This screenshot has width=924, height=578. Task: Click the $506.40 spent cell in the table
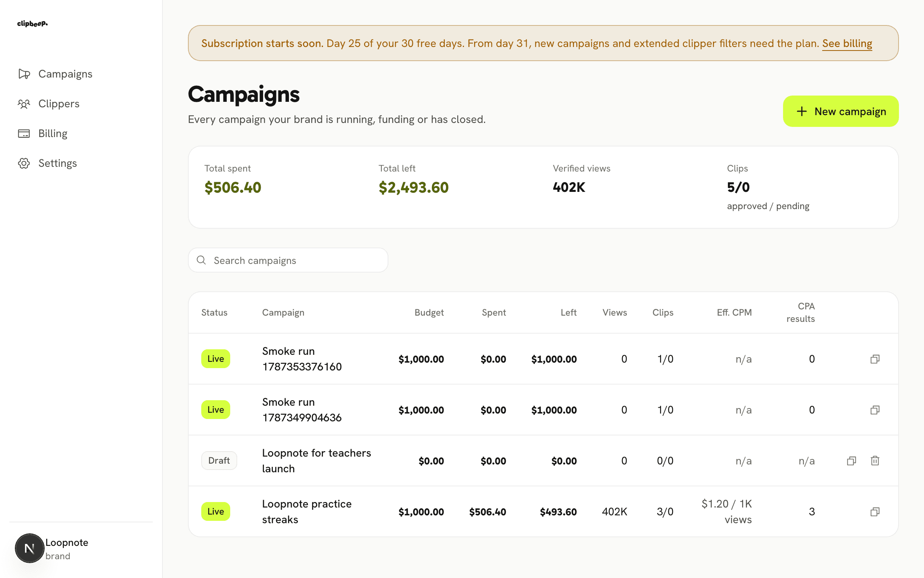tap(487, 512)
